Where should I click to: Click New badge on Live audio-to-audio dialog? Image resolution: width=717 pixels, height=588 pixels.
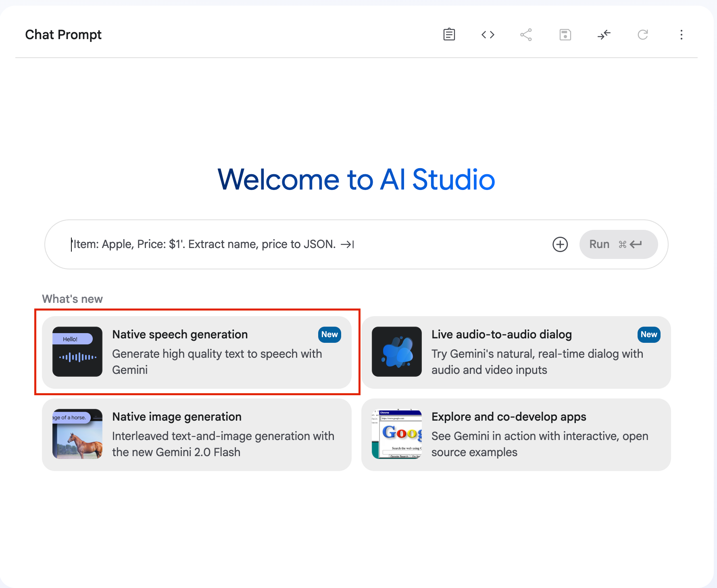(x=649, y=335)
